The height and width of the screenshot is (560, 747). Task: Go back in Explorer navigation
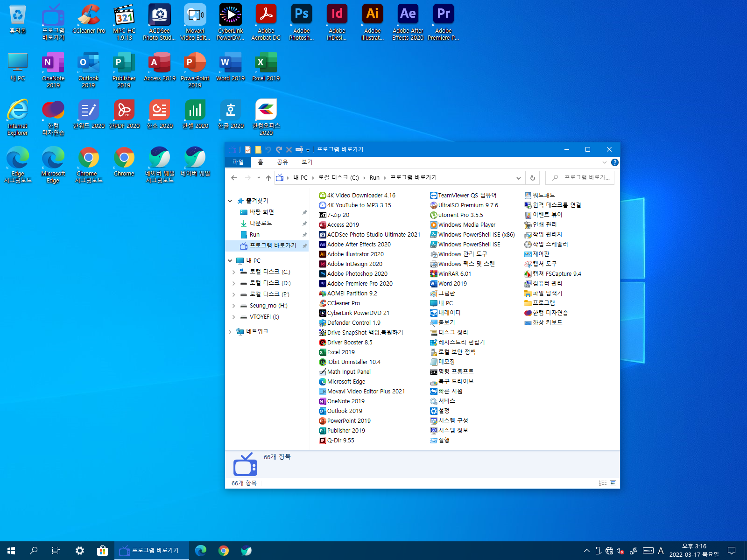click(x=234, y=178)
